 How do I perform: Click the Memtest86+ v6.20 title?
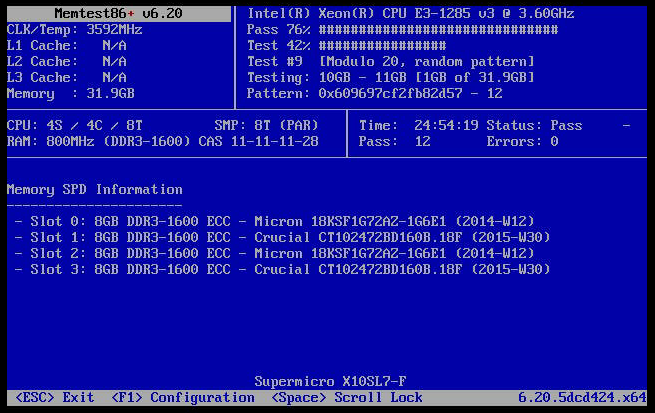click(118, 13)
